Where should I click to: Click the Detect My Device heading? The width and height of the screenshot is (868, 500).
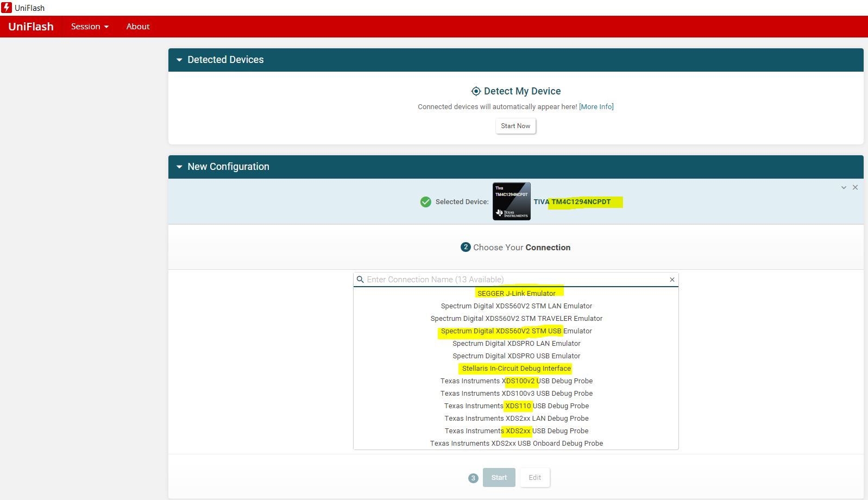tap(522, 91)
